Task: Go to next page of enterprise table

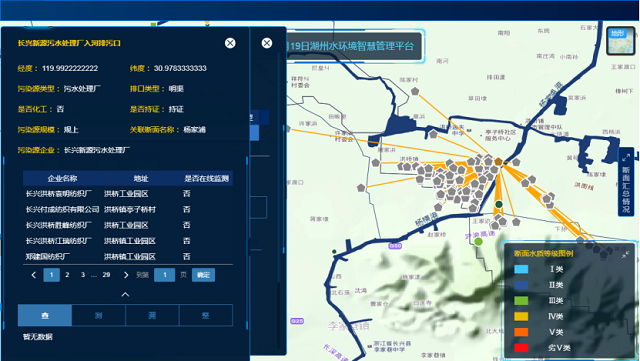Action: (x=126, y=275)
